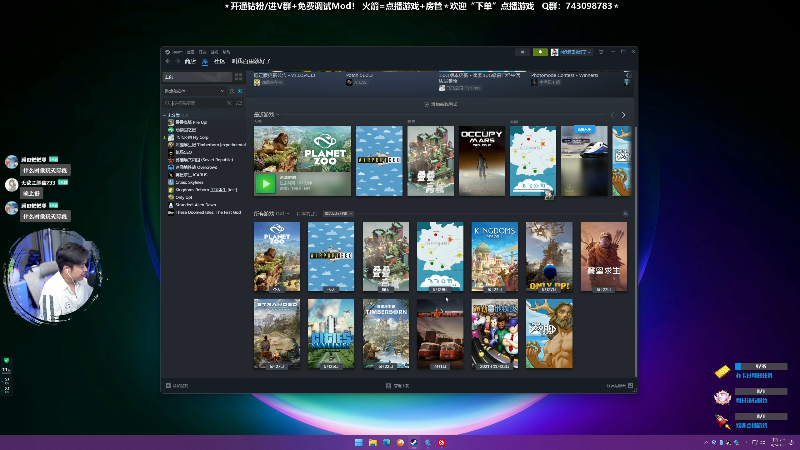Select the Library tab
This screenshot has width=800, height=450.
pyautogui.click(x=205, y=62)
